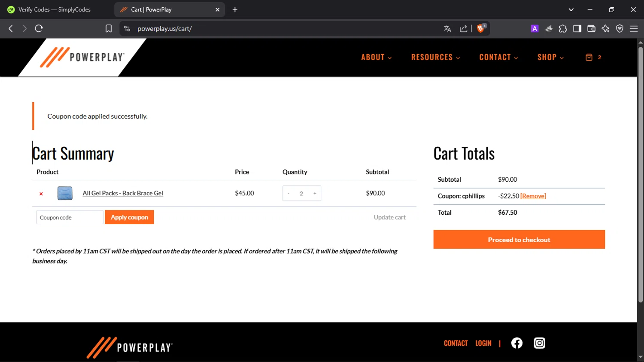Click CONTACT link in footer
Viewport: 644px width, 362px height.
[456, 343]
